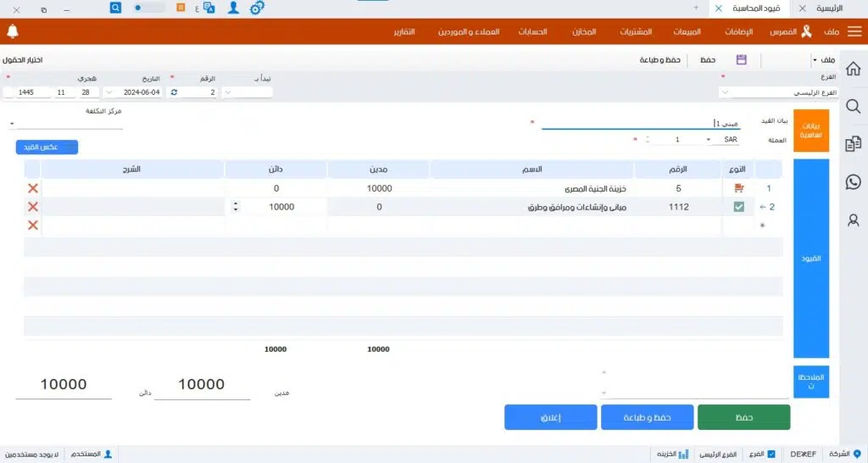This screenshot has width=868, height=463.
Task: Click green checkbox type in row 2
Action: point(738,207)
